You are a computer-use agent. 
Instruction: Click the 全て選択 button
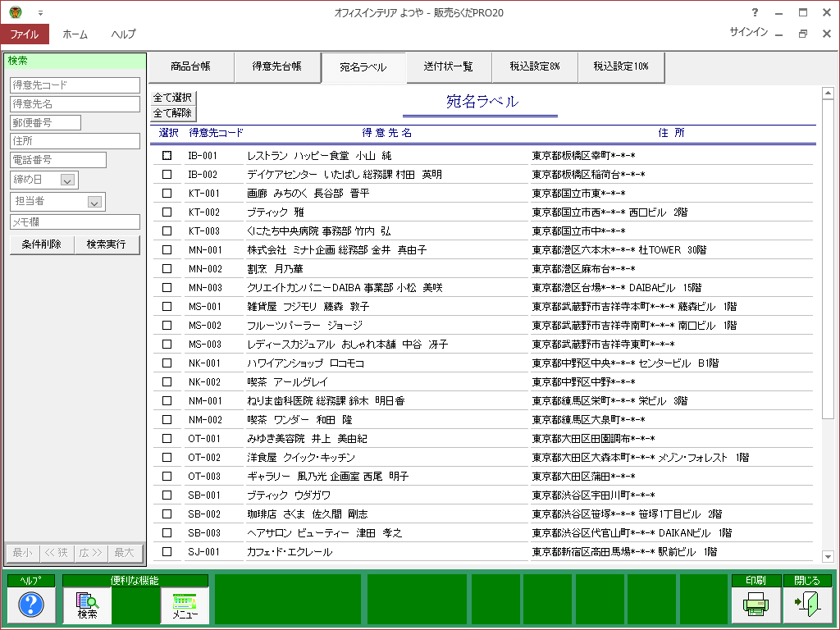tap(173, 98)
